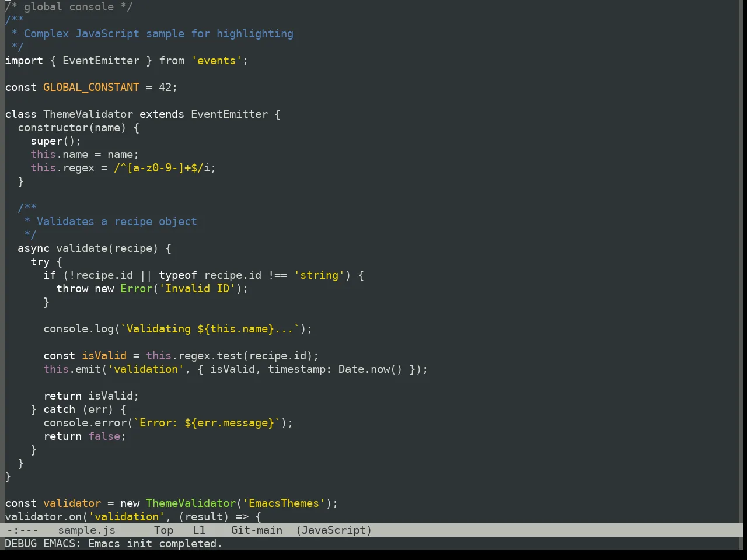The height and width of the screenshot is (560, 747).
Task: Click the sample.js buffer name in mode line
Action: tap(86, 530)
